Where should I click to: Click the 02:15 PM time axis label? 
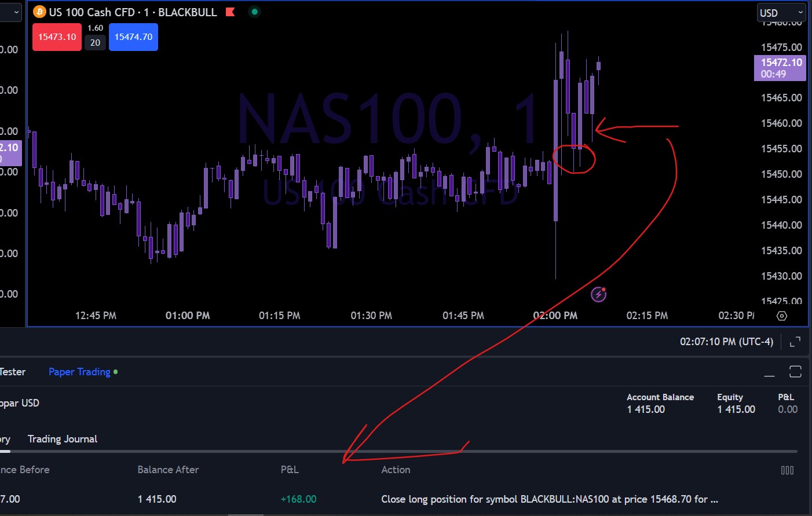(647, 316)
